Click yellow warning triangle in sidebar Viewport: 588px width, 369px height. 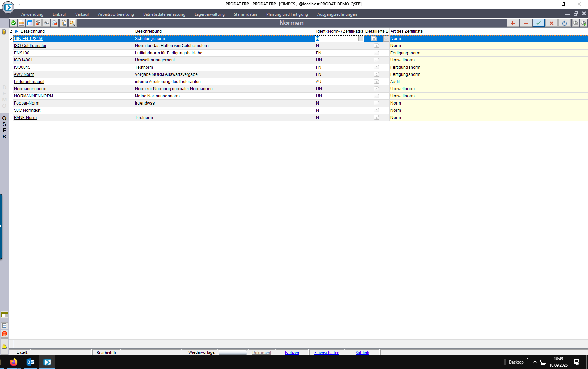[x=4, y=346]
